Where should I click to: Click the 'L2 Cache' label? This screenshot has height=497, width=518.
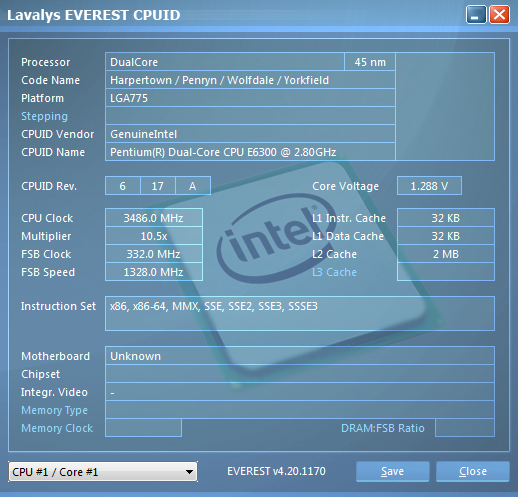(x=334, y=254)
